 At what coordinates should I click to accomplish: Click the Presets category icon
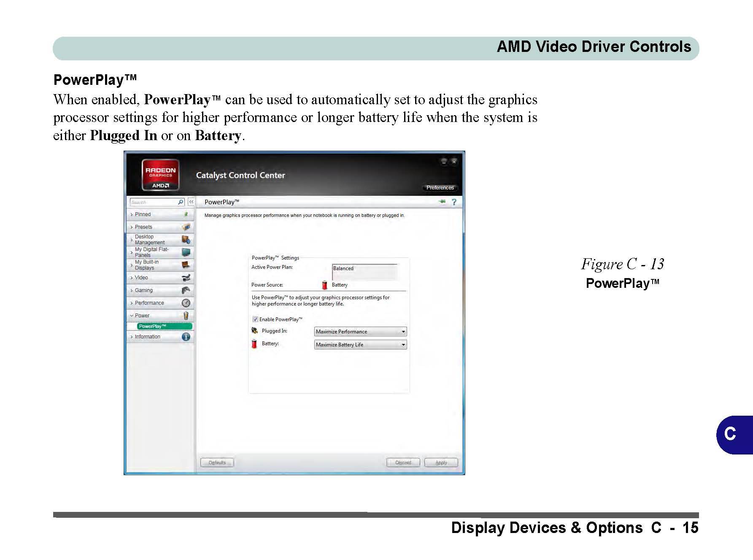point(186,227)
